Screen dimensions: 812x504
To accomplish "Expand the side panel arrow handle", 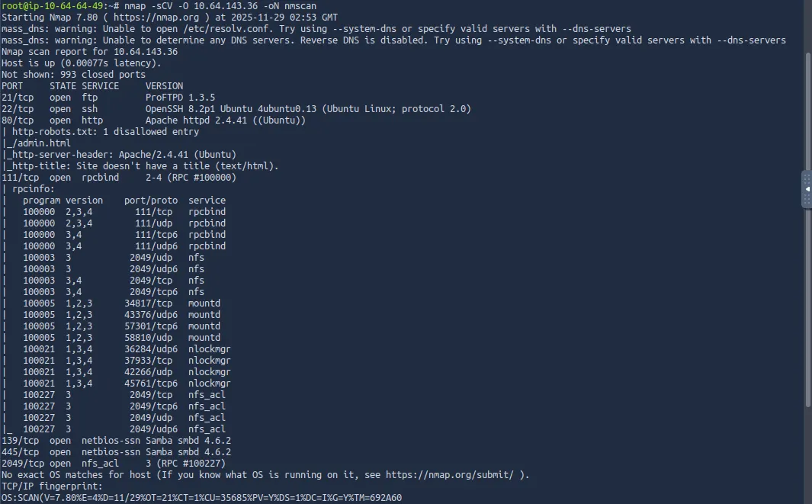I will pyautogui.click(x=807, y=190).
